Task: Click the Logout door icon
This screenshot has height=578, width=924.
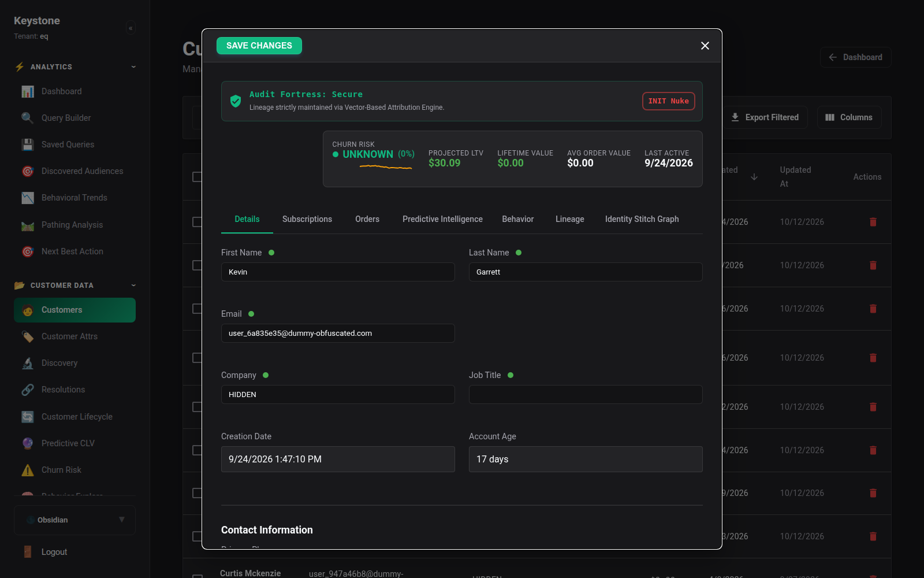Action: coord(28,552)
